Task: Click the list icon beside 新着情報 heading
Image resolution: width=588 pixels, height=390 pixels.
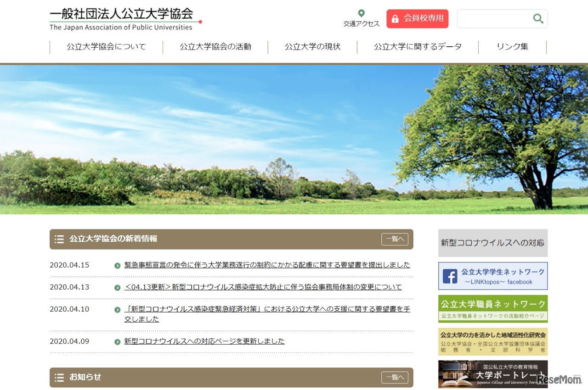Action: (x=59, y=239)
